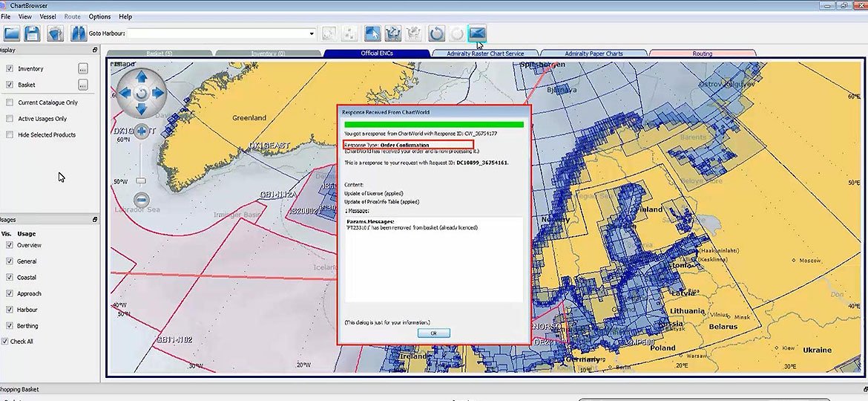Open Basket options ellipsis button
The image size is (868, 401).
click(83, 85)
